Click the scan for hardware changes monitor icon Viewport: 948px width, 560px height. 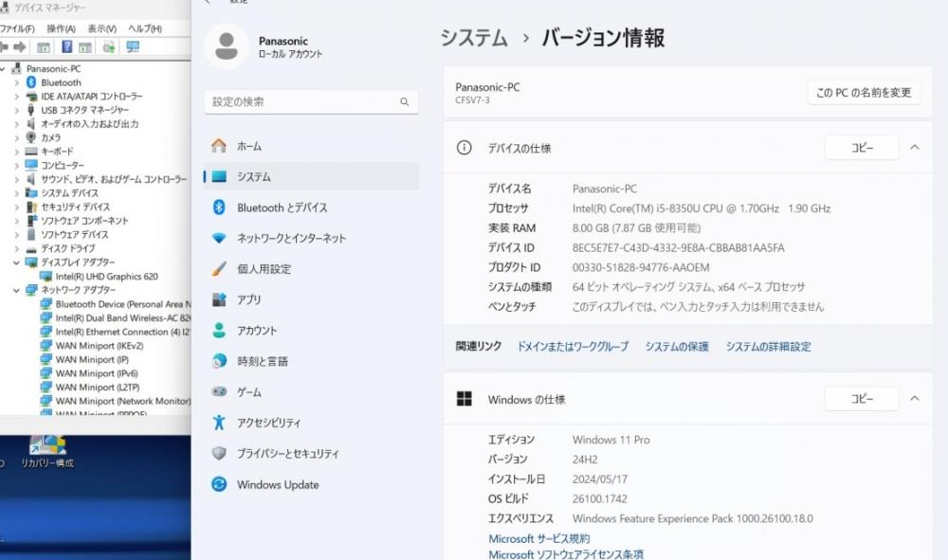point(133,47)
